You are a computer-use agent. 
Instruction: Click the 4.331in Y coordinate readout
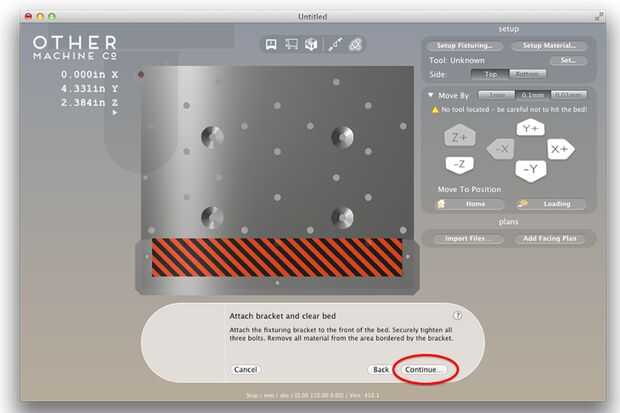click(x=89, y=89)
